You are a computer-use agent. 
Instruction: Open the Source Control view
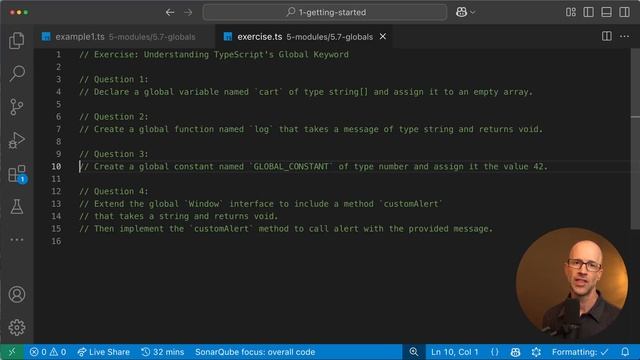(17, 107)
